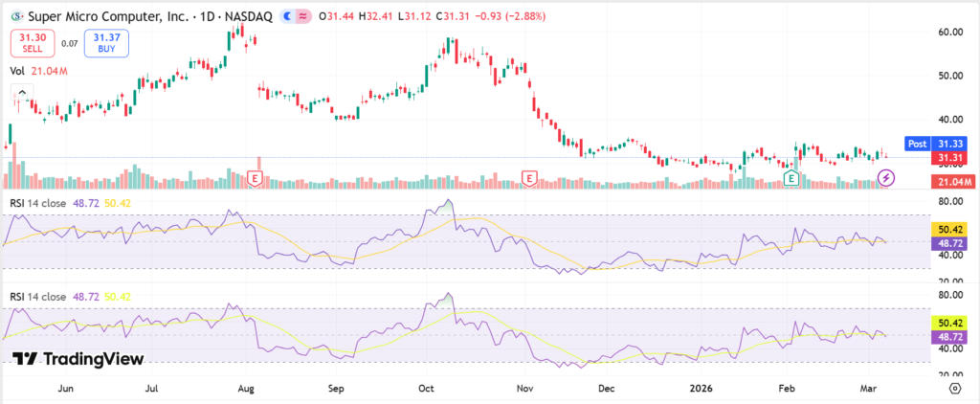
Task: Click the L31.12 low value in header
Action: [414, 17]
